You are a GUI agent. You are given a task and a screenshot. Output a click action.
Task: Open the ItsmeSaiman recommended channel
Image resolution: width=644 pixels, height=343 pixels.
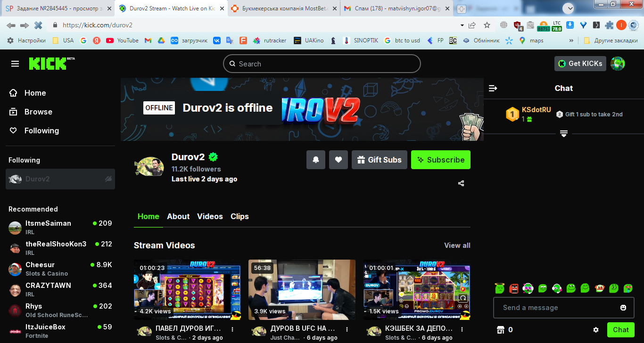[x=60, y=227]
